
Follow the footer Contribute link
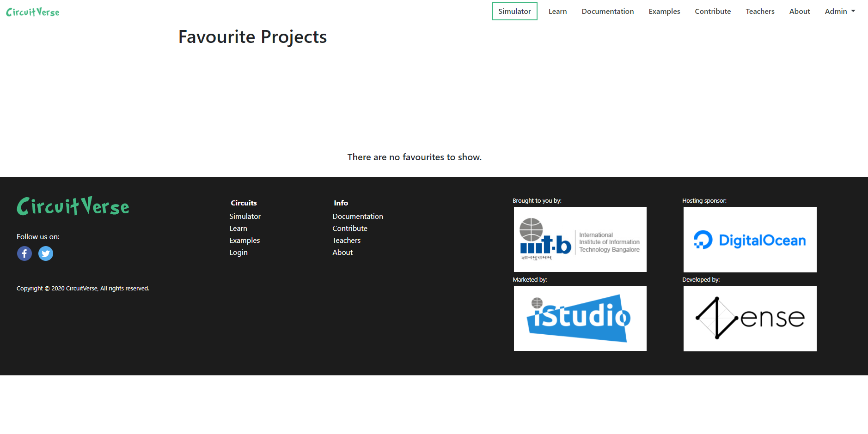click(x=350, y=229)
